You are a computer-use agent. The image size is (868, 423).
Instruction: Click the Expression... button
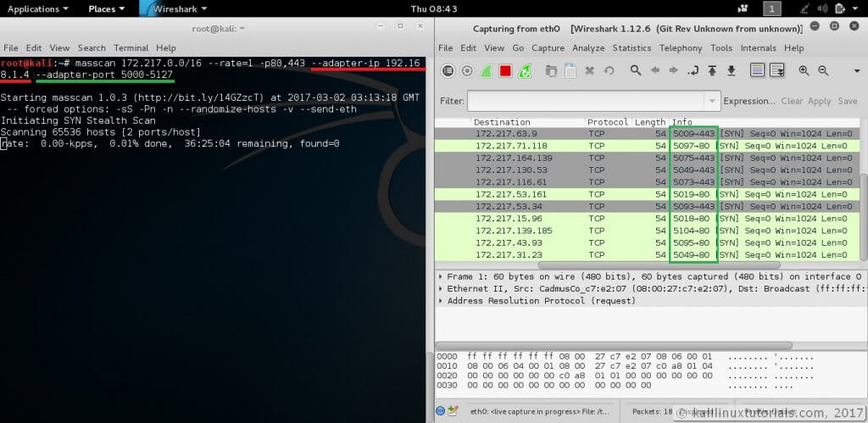[x=749, y=101]
